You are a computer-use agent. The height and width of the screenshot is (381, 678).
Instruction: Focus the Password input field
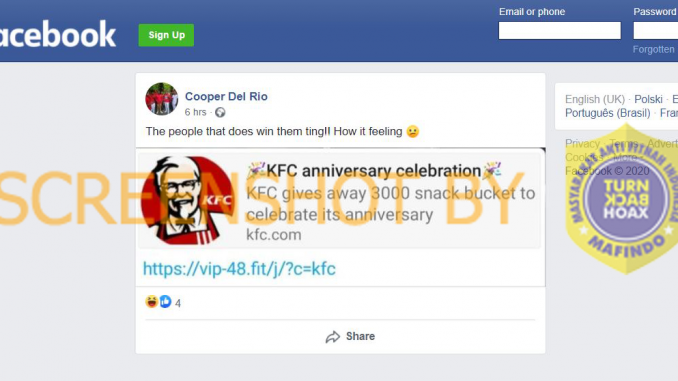tap(656, 31)
